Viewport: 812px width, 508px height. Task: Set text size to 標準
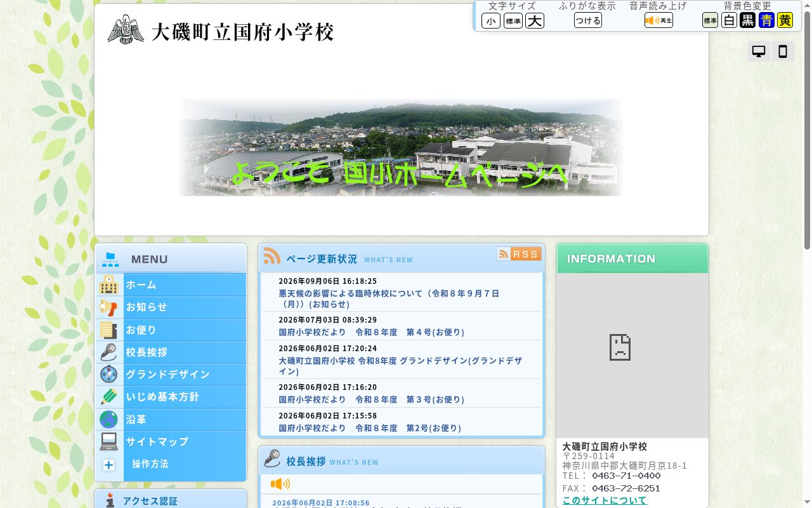(513, 21)
